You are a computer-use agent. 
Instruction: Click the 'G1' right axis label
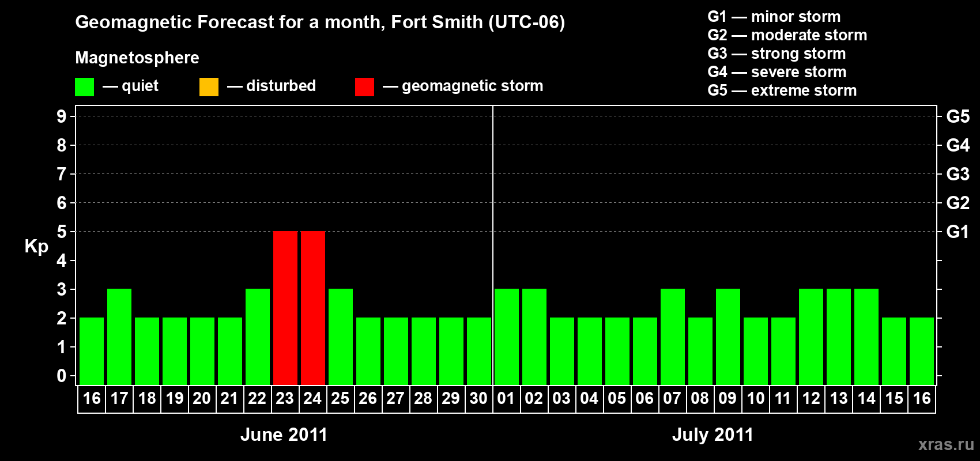click(958, 232)
